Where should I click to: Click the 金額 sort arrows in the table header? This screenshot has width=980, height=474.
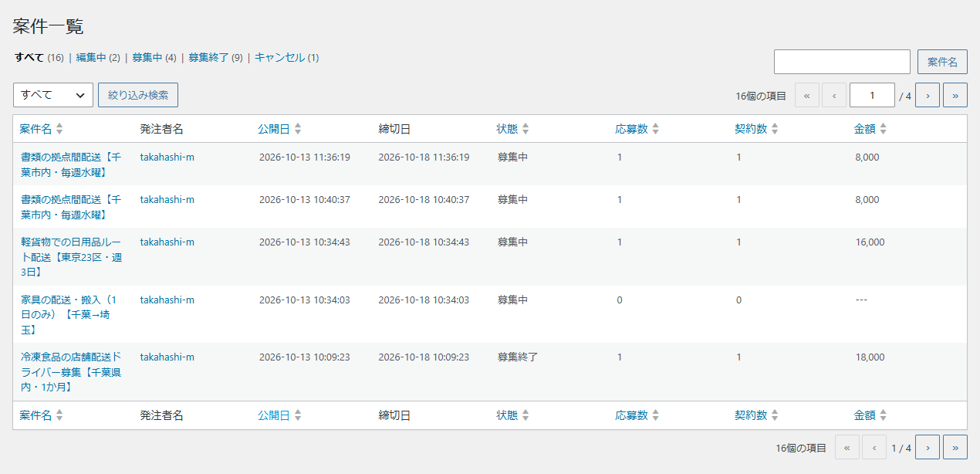pos(884,129)
